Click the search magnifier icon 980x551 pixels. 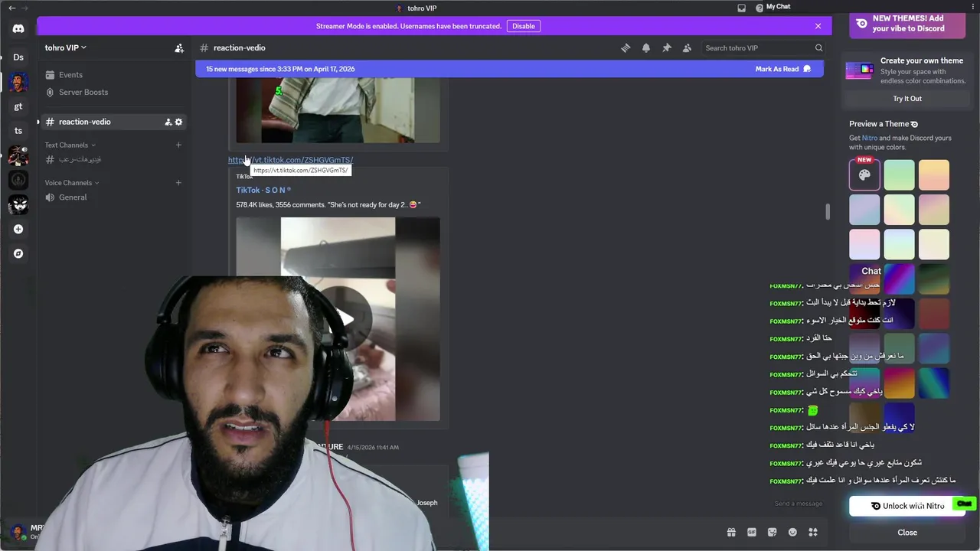point(818,47)
